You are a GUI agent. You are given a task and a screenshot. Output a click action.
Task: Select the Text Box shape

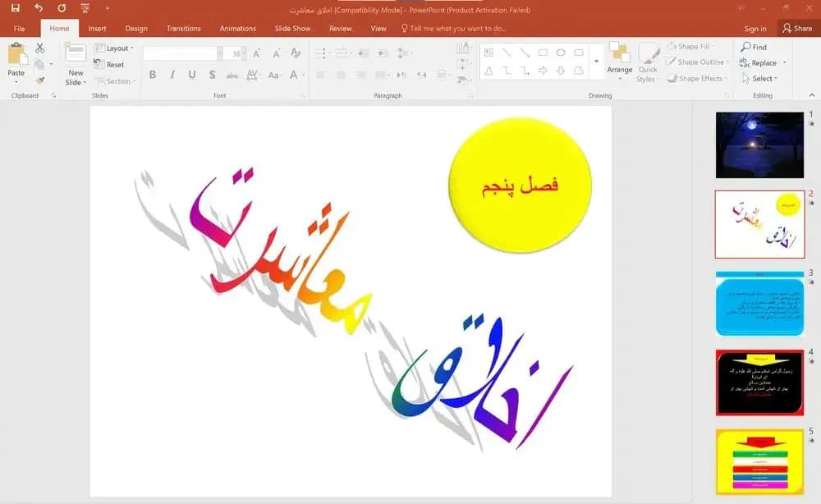click(488, 53)
